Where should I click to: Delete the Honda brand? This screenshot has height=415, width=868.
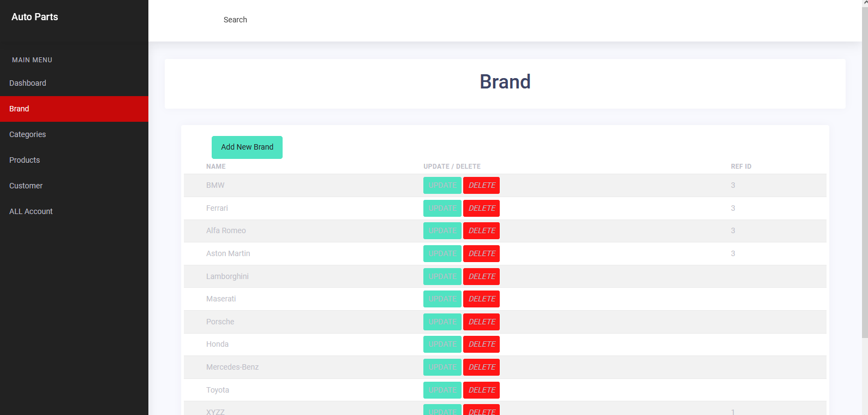coord(482,345)
